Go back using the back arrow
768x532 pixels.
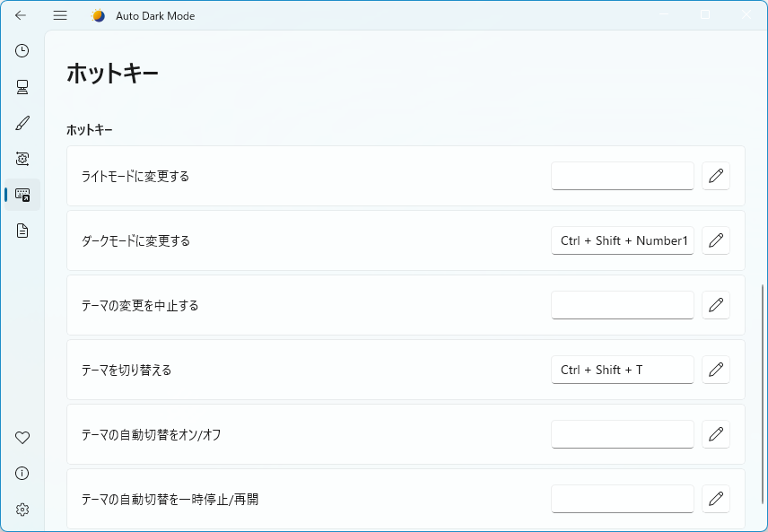coord(21,15)
